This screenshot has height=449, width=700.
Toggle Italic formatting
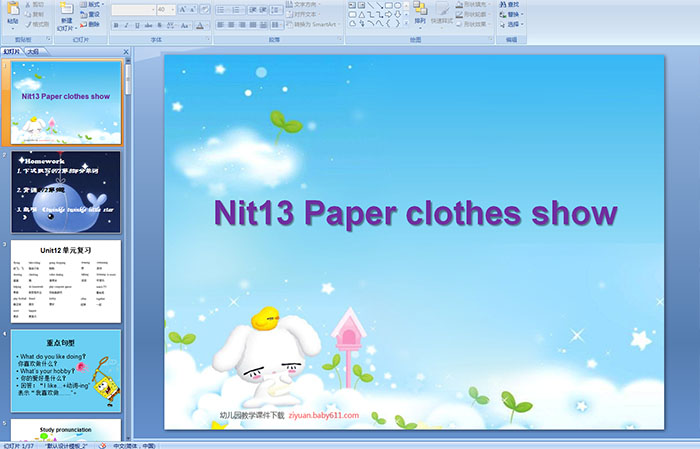(x=126, y=25)
